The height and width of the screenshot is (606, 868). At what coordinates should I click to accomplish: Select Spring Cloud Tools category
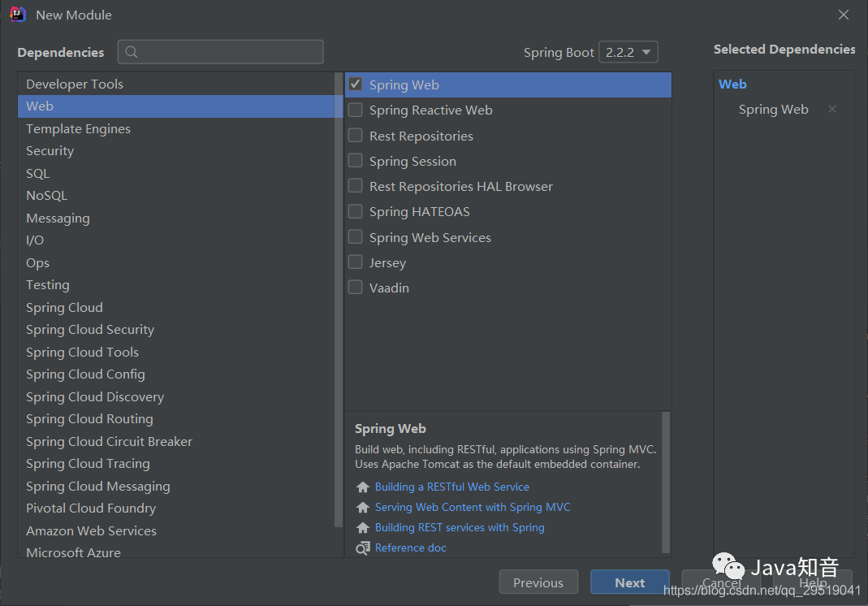176,353
